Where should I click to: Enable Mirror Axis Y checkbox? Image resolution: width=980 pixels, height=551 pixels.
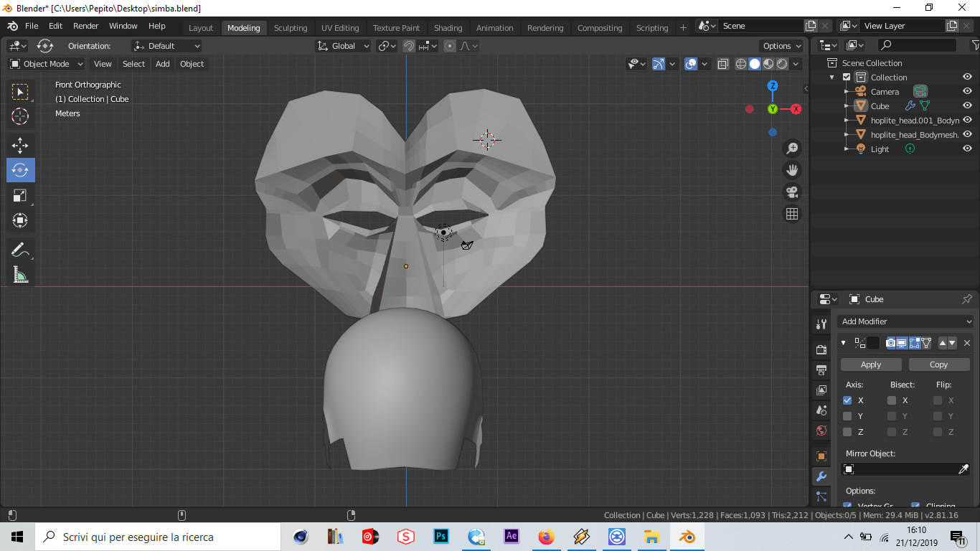[x=847, y=416]
